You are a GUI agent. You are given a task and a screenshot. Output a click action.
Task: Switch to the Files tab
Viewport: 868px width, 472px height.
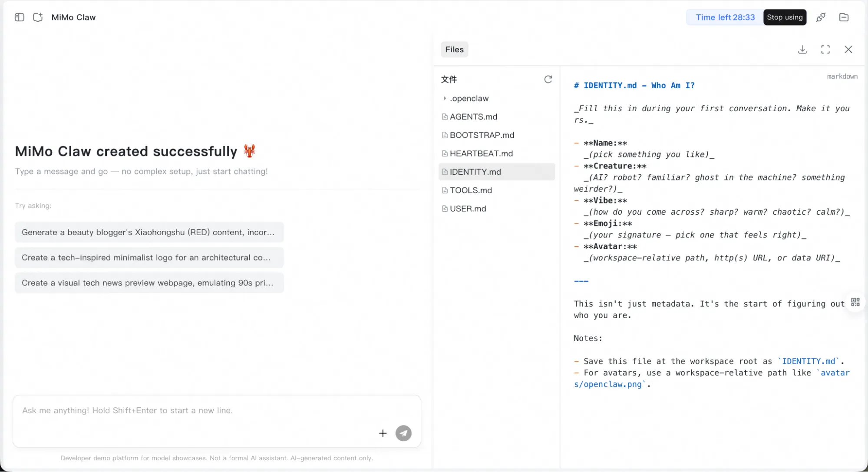pyautogui.click(x=454, y=50)
